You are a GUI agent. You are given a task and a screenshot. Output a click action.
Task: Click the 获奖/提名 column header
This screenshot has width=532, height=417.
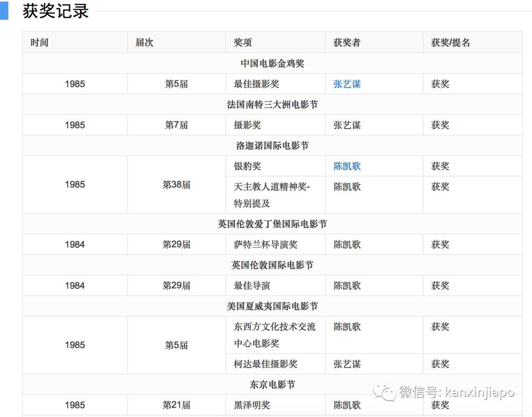451,43
